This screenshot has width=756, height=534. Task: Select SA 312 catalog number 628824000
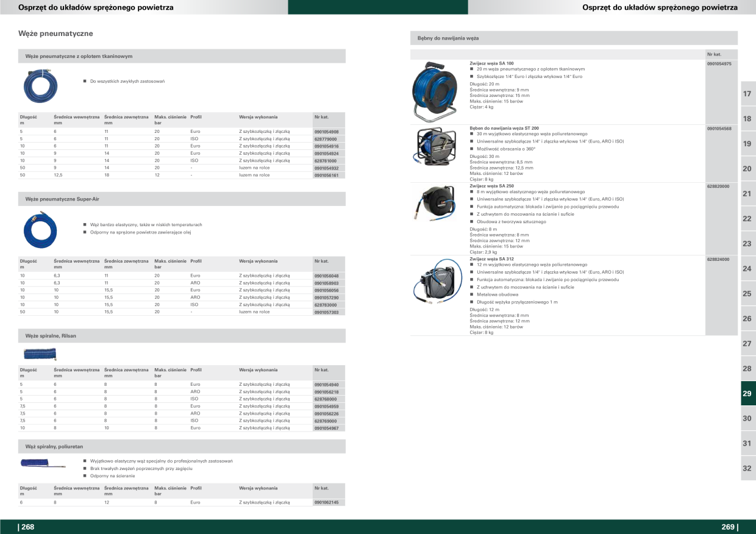click(x=718, y=259)
